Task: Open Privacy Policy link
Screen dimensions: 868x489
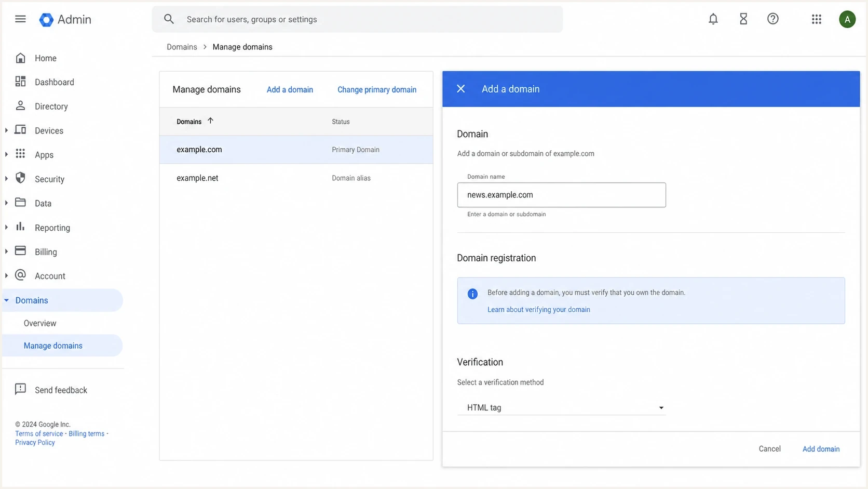Action: coord(35,442)
